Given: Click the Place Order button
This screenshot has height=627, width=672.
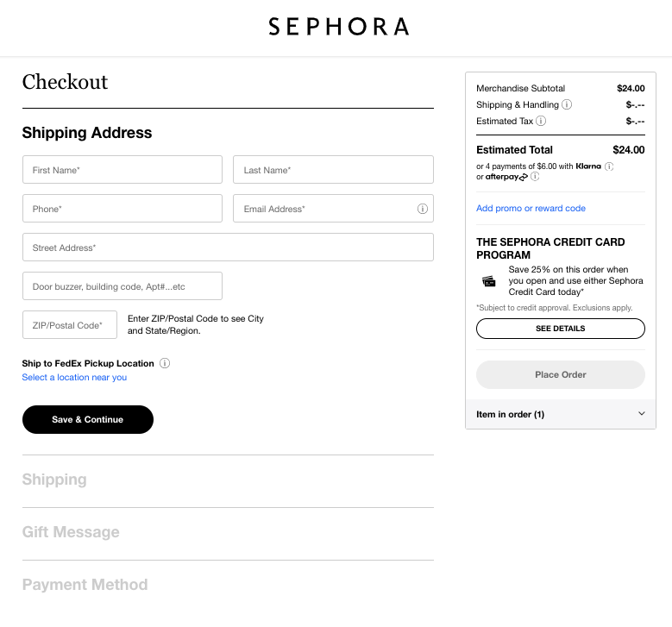Looking at the screenshot, I should [x=560, y=374].
